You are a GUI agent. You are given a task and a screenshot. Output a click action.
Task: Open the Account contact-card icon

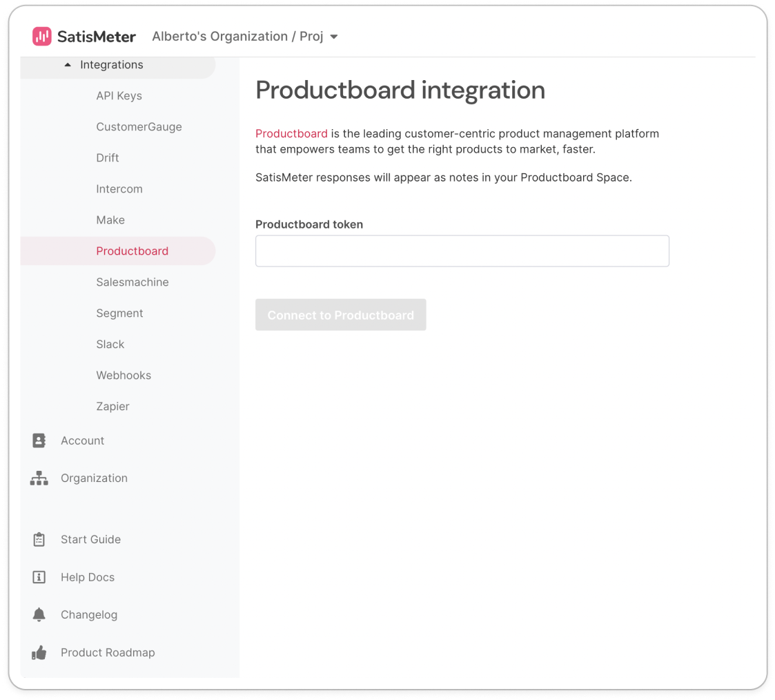pos(39,440)
